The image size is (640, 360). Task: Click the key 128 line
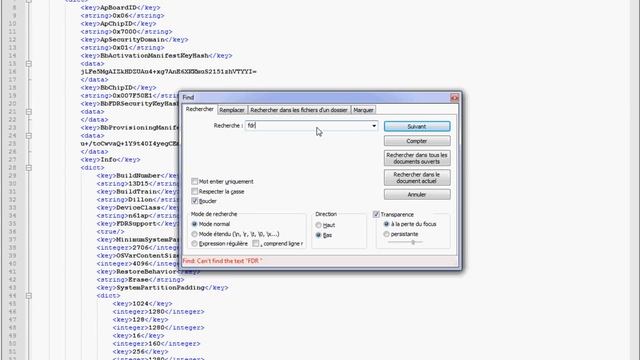tap(140, 320)
